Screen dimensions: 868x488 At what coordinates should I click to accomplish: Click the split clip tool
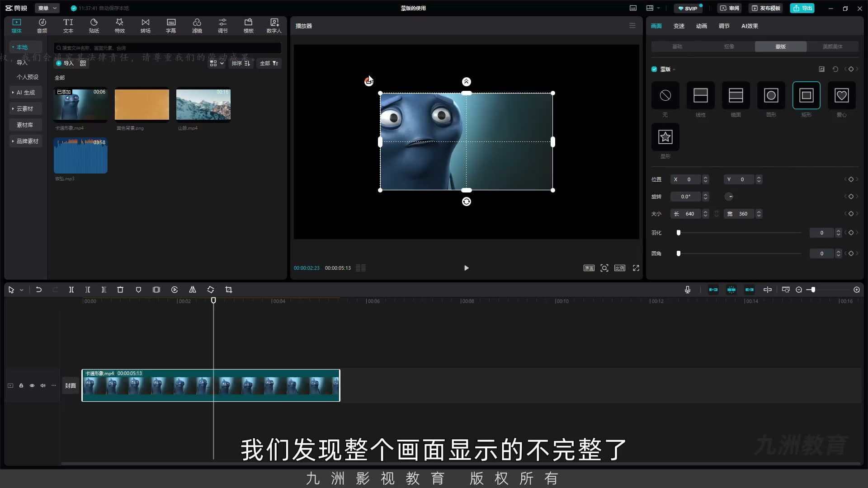point(71,290)
